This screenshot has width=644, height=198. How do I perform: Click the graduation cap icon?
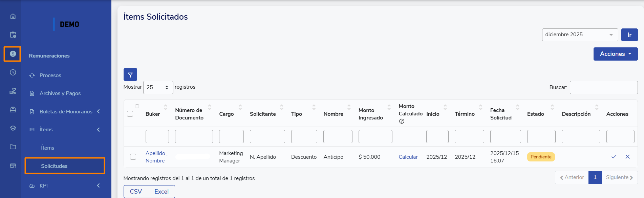tap(13, 128)
